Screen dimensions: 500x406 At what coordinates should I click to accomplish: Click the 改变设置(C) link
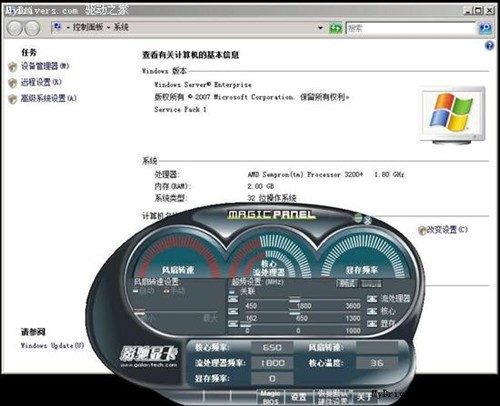click(x=448, y=230)
